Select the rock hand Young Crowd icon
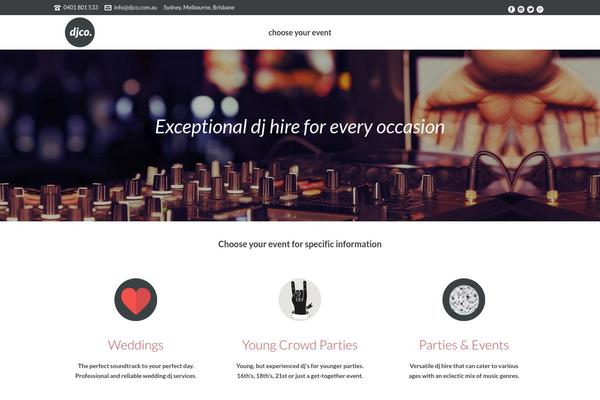 (x=300, y=299)
